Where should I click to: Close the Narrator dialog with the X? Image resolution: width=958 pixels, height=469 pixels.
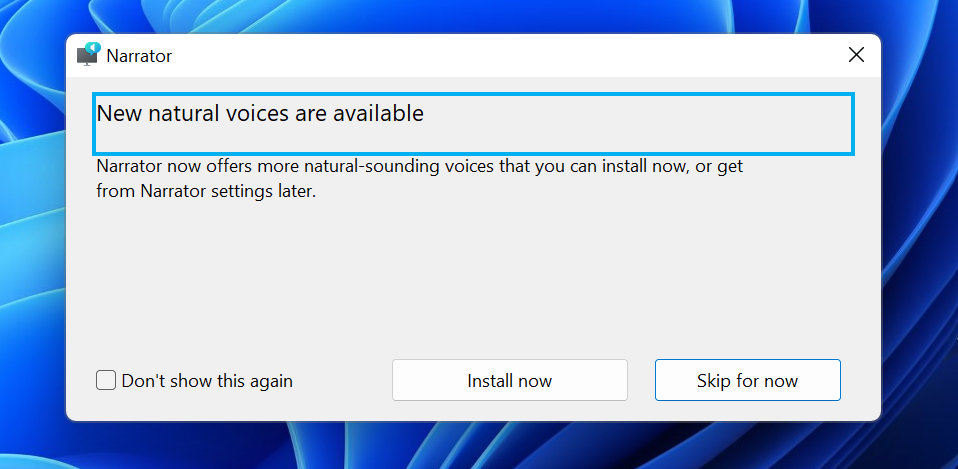(x=856, y=55)
